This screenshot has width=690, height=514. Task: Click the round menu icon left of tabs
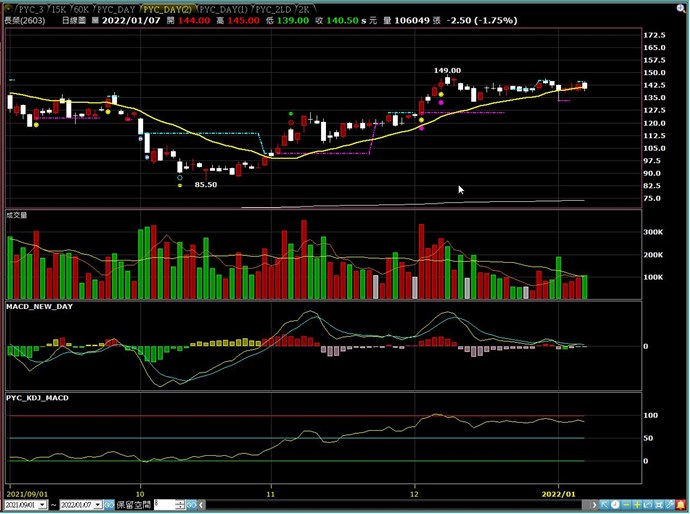[x=8, y=9]
